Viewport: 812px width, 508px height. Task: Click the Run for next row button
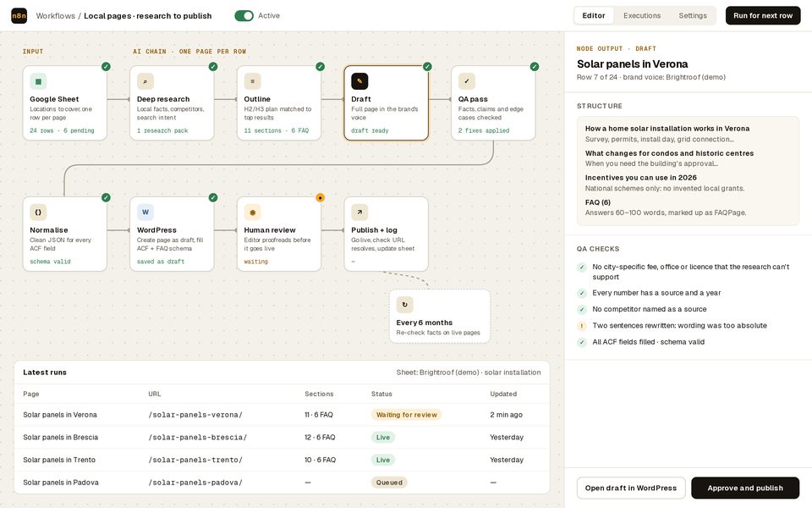click(x=763, y=15)
